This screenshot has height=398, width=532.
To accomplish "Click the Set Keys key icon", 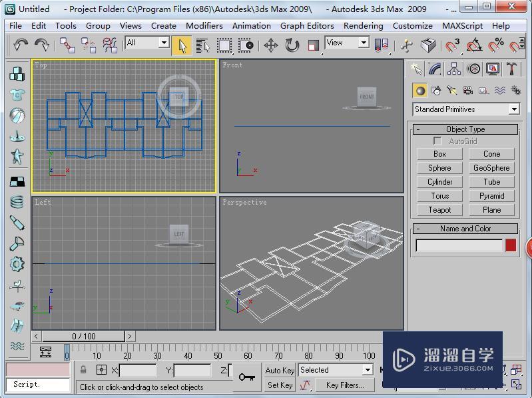I will [x=246, y=377].
